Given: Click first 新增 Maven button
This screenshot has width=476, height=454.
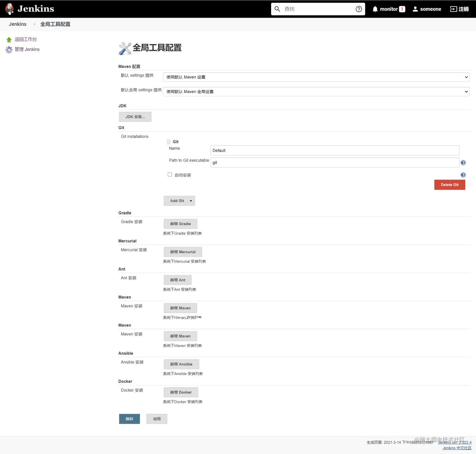Looking at the screenshot, I should tap(180, 308).
